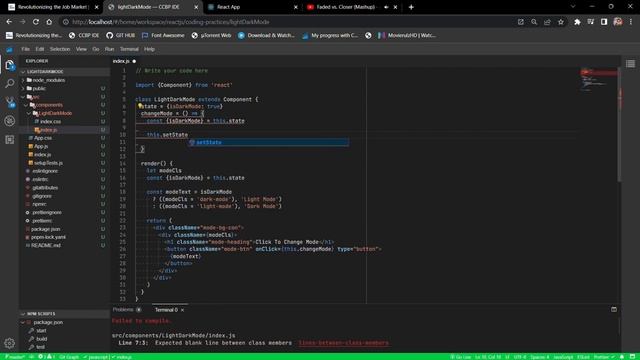Reload the current browser page

(x=36, y=22)
